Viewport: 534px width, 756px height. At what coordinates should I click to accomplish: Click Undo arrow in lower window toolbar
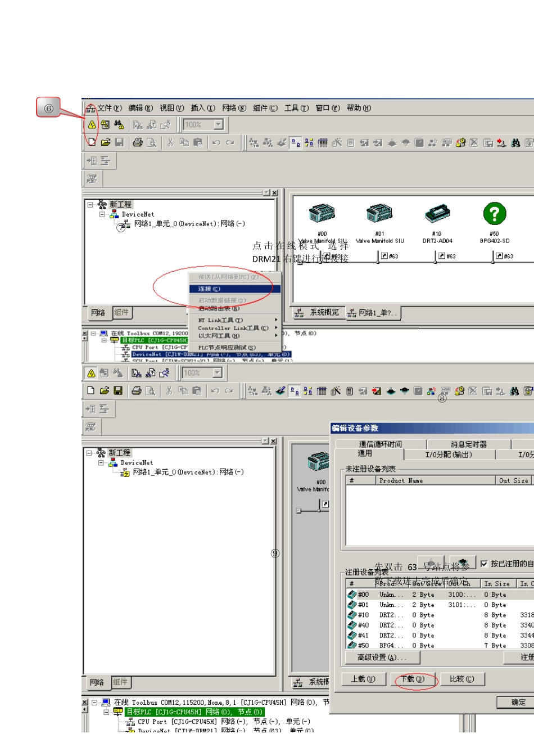tap(215, 390)
